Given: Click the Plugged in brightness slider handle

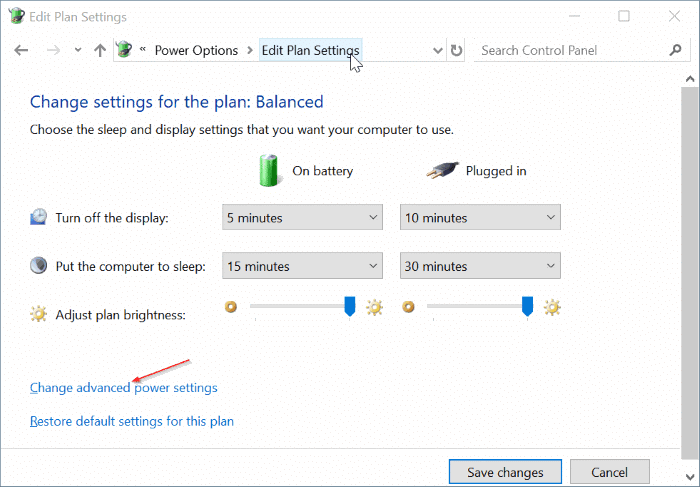Looking at the screenshot, I should (527, 306).
